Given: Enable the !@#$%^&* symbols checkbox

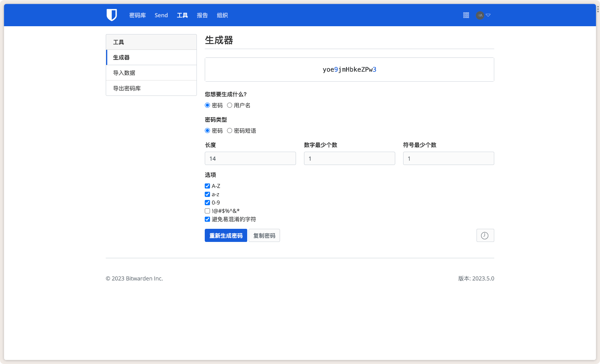Looking at the screenshot, I should click(207, 211).
